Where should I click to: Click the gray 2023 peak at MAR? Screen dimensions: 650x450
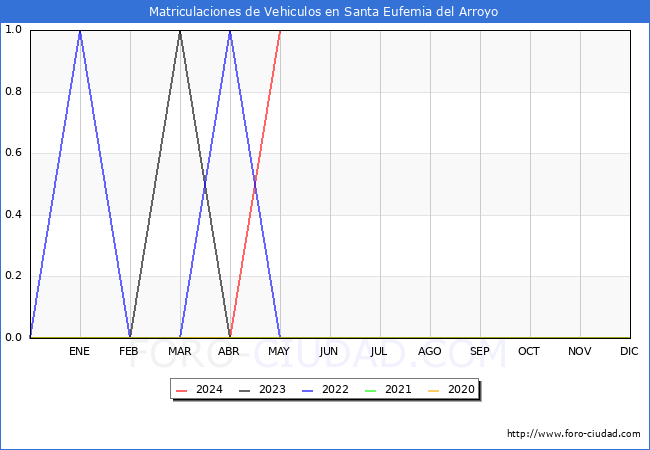(x=180, y=31)
